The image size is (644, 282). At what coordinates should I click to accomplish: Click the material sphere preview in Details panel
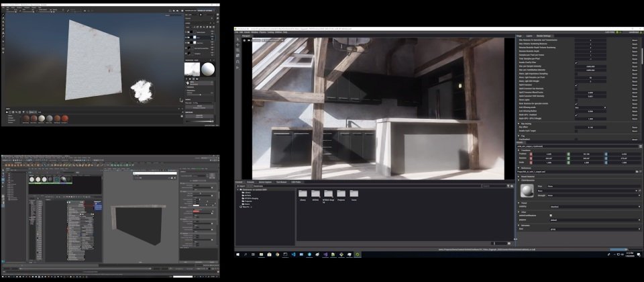pyautogui.click(x=527, y=191)
